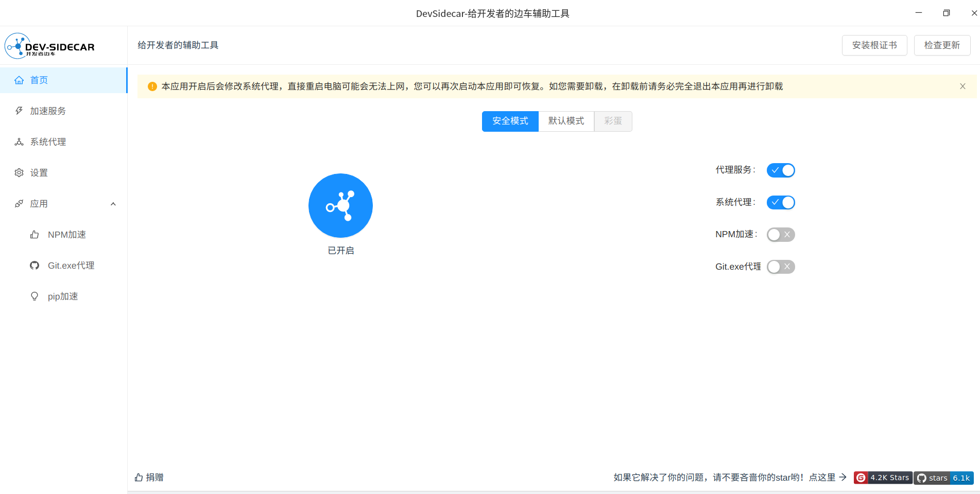Click the DEV-SIDECAR logo
The height and width of the screenshot is (494, 980).
pos(50,46)
